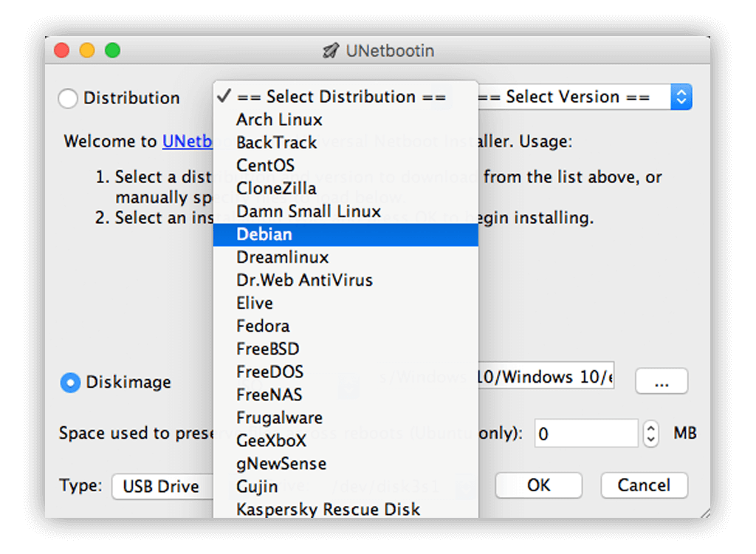
Task: Click the UNetbootin hyperlink
Action: pos(187,141)
